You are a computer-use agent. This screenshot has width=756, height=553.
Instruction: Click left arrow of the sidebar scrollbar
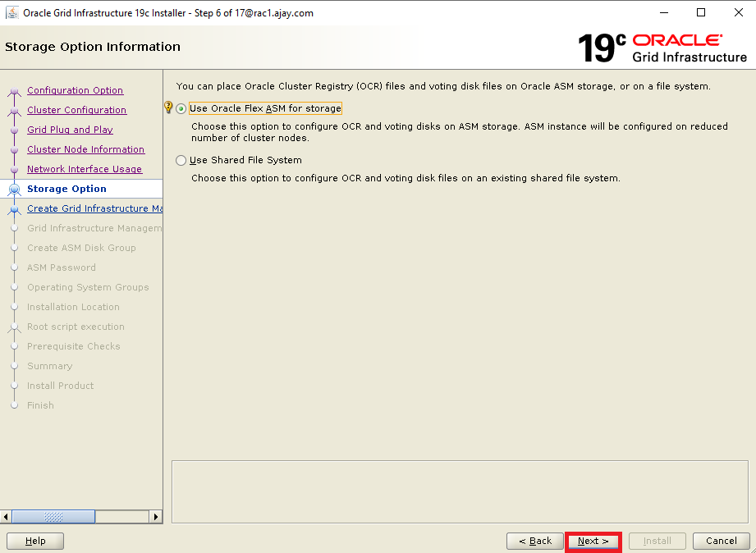click(6, 517)
